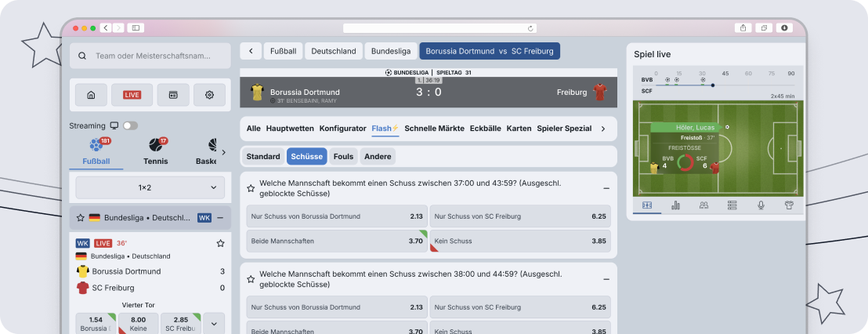868x334 pixels.
Task: Select the Flash tab
Action: click(x=385, y=129)
